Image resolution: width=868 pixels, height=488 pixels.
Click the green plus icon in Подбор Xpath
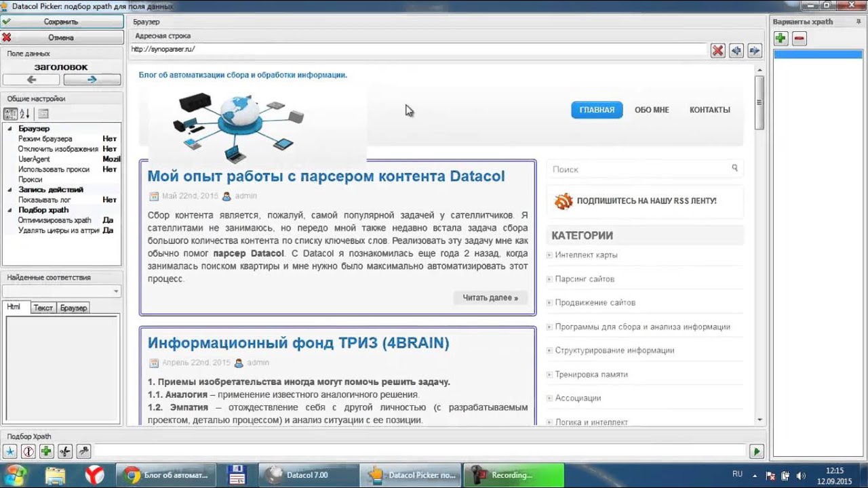(x=47, y=451)
